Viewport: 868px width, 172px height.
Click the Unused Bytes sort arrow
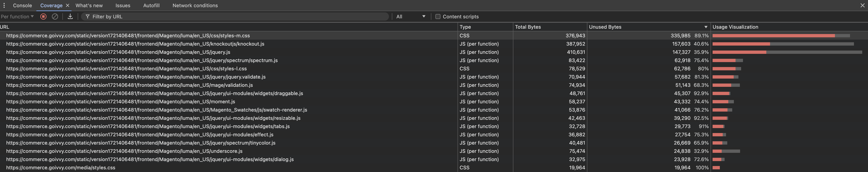tap(706, 27)
